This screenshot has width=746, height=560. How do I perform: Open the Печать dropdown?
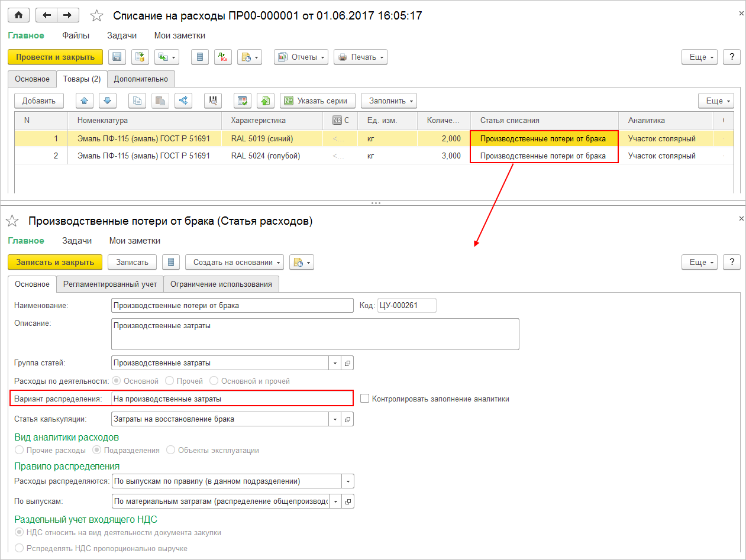click(360, 57)
